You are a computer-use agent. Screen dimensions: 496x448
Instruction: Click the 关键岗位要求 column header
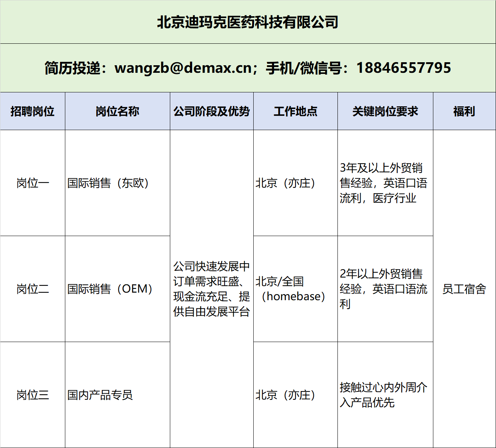point(385,111)
